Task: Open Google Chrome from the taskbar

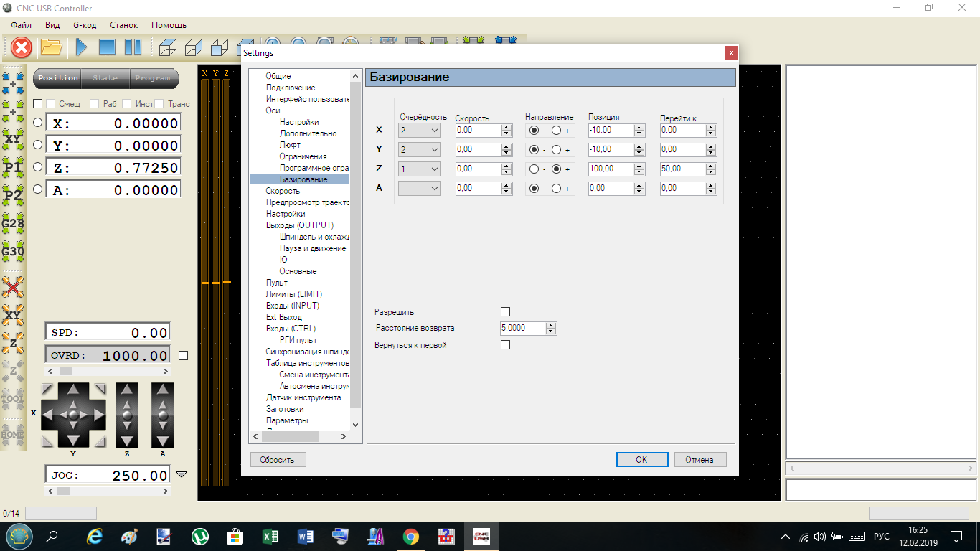Action: 410,536
